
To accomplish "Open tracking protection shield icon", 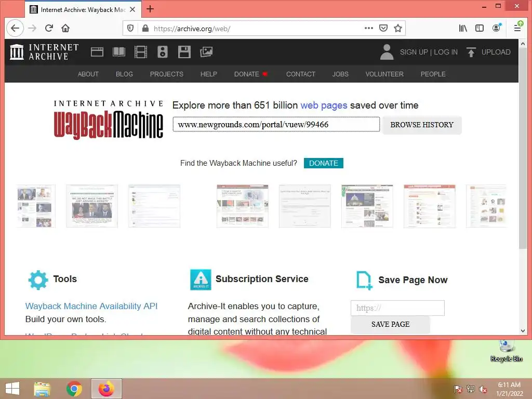I will (x=130, y=28).
